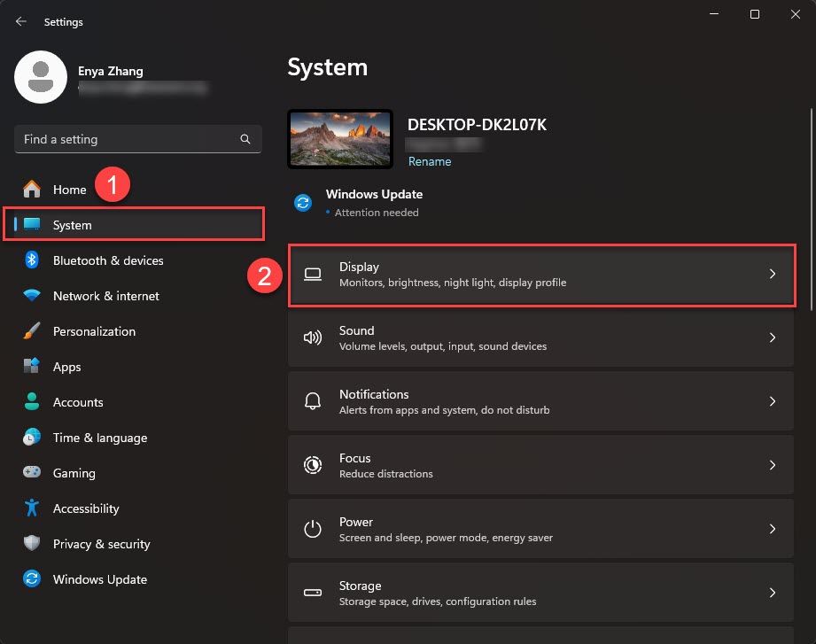Select the Accessibility icon
816x644 pixels.
pos(32,508)
